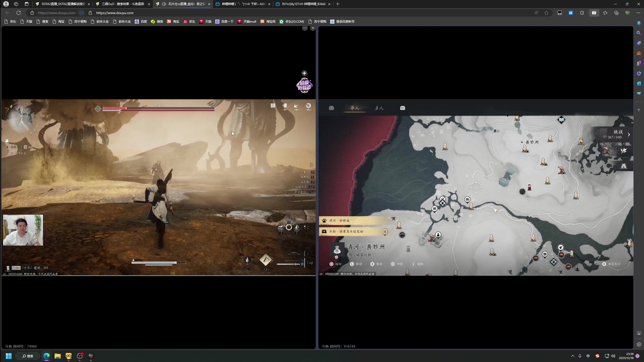Viewport: 644px width, 362px height.
Task: Open the 淘宝网 bookmark
Action: click(268, 22)
